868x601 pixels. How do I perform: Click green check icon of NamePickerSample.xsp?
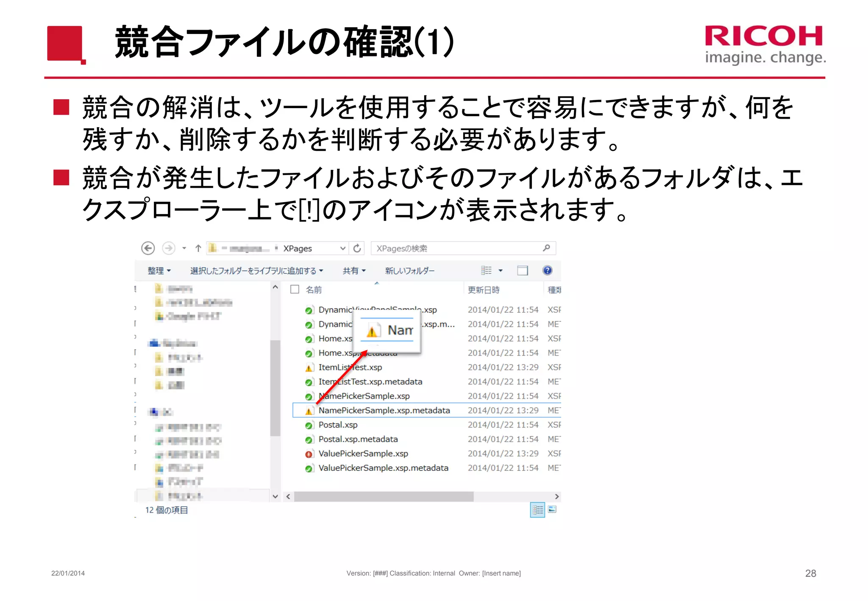(x=309, y=397)
